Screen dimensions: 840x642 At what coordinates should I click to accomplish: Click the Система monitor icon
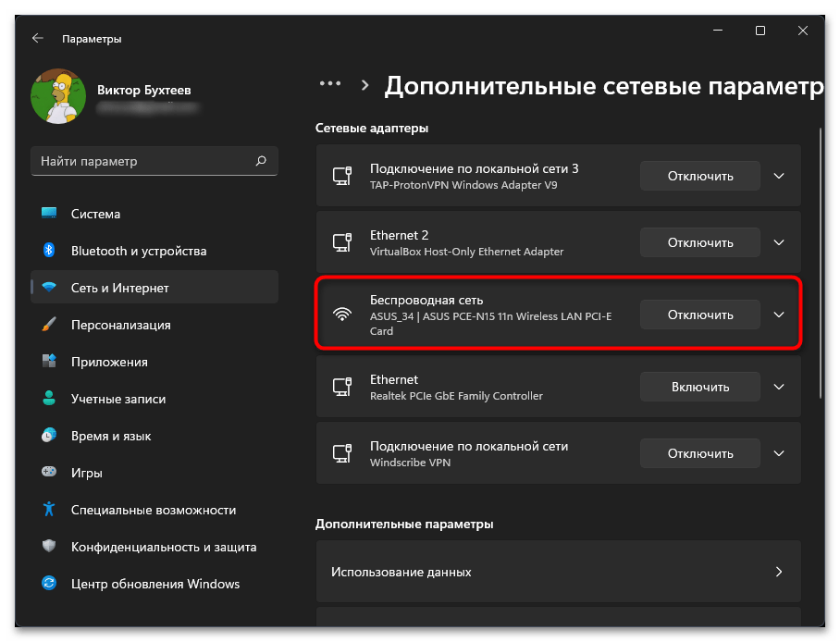49,214
